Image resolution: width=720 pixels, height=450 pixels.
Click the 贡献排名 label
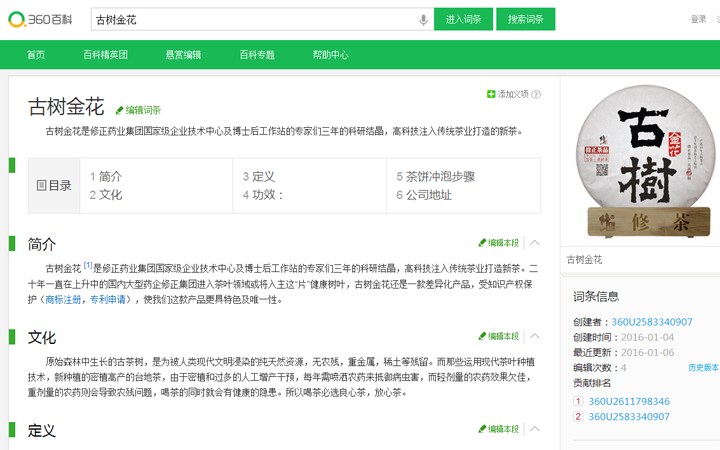592,383
